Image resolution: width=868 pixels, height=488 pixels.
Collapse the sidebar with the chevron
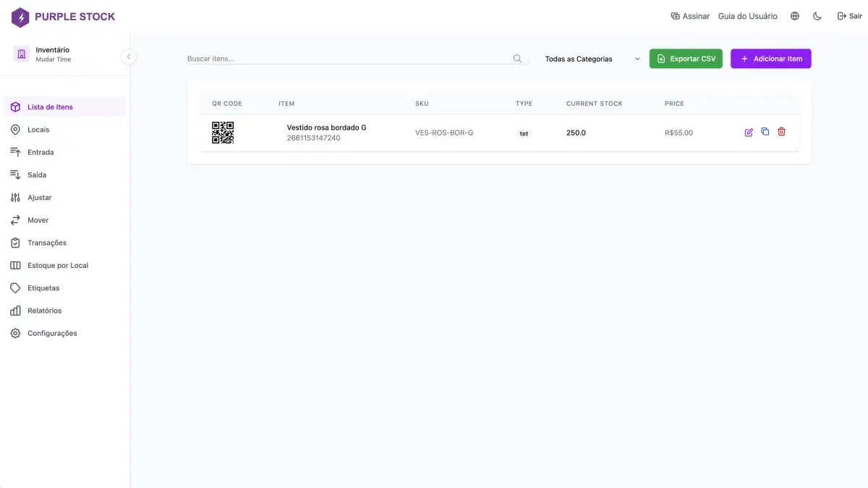[x=129, y=56]
